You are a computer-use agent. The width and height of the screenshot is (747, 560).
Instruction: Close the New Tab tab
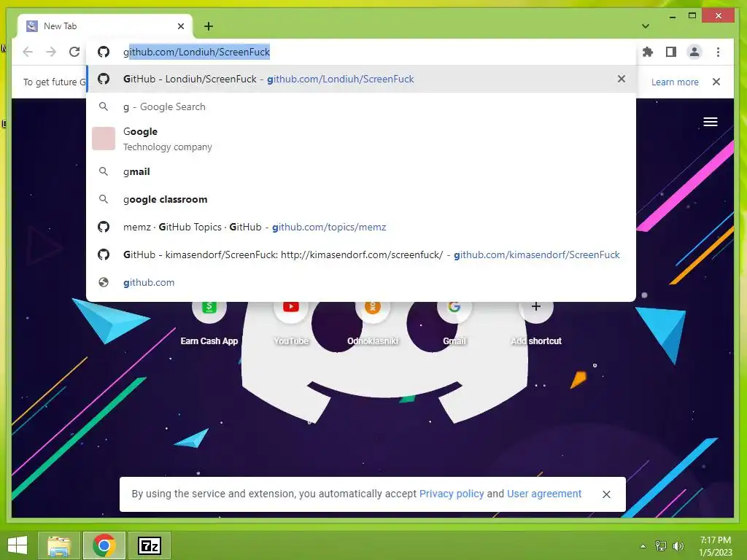click(x=181, y=26)
